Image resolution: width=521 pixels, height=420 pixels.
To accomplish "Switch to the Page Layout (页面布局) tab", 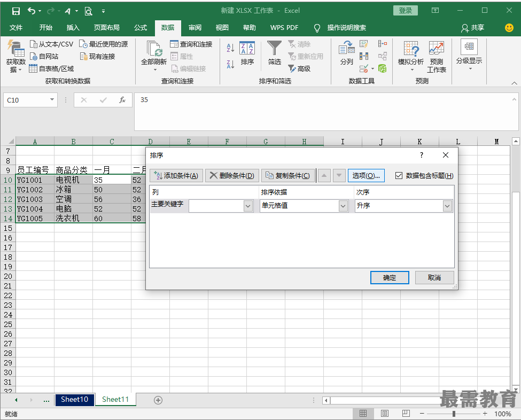I will [106, 28].
